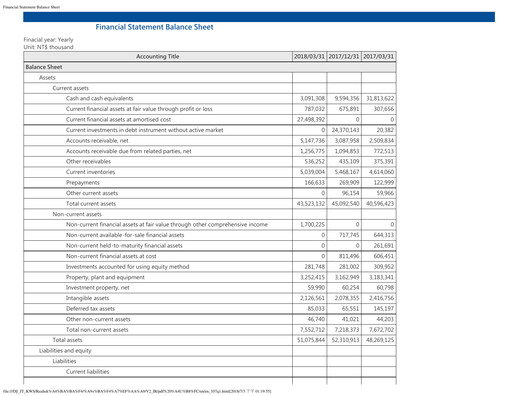Click the Total assets label
The width and height of the screenshot is (512, 396).
tap(67, 340)
